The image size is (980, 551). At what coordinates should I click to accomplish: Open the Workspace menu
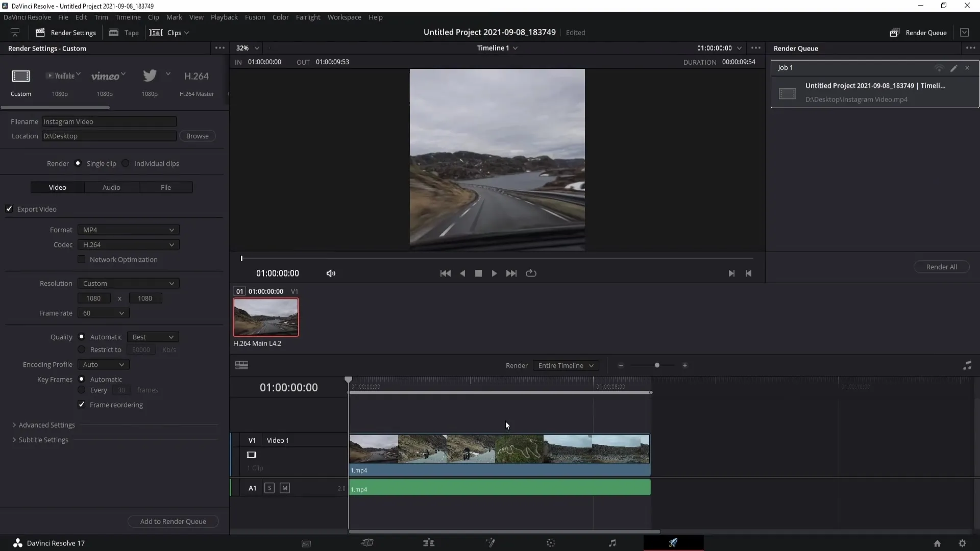[344, 17]
